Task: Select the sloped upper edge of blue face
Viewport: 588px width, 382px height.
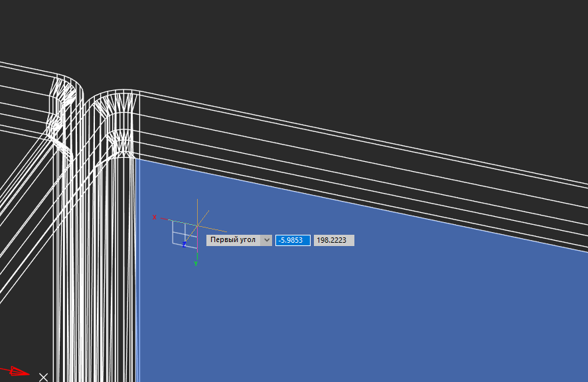Action: click(x=358, y=203)
